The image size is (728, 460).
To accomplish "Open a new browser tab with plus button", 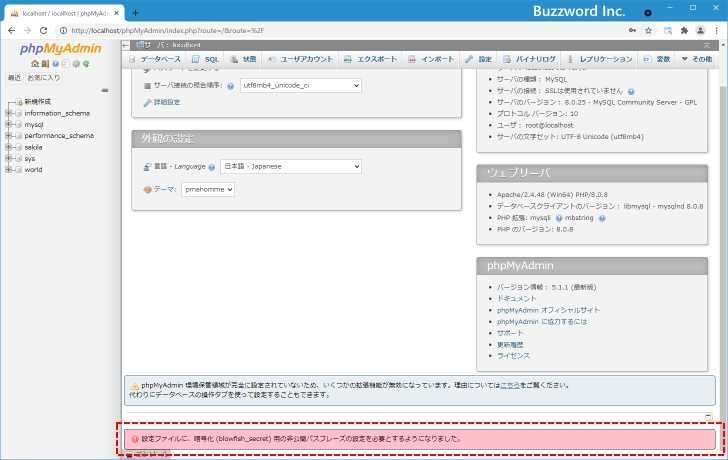I will tap(135, 13).
